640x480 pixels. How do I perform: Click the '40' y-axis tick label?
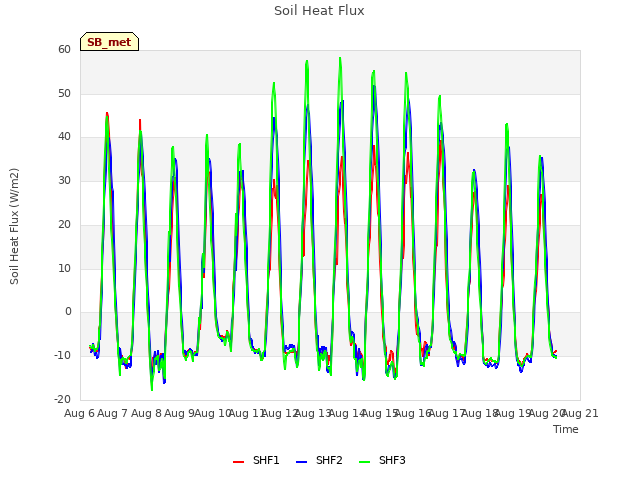[x=64, y=137]
